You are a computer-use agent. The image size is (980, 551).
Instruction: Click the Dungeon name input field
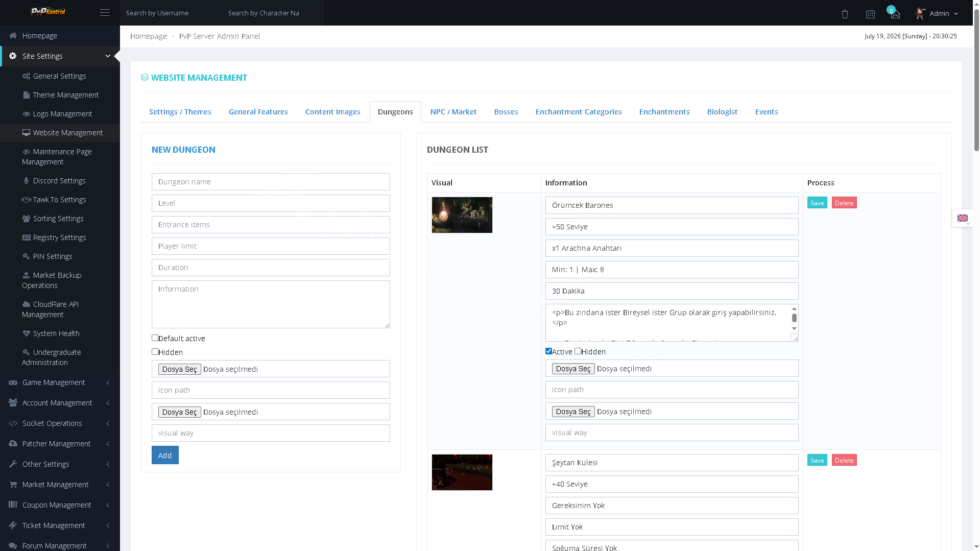(271, 182)
